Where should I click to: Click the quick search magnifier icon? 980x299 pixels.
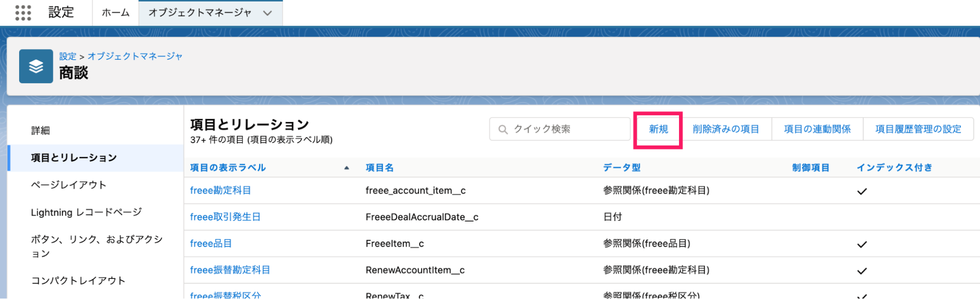click(503, 129)
